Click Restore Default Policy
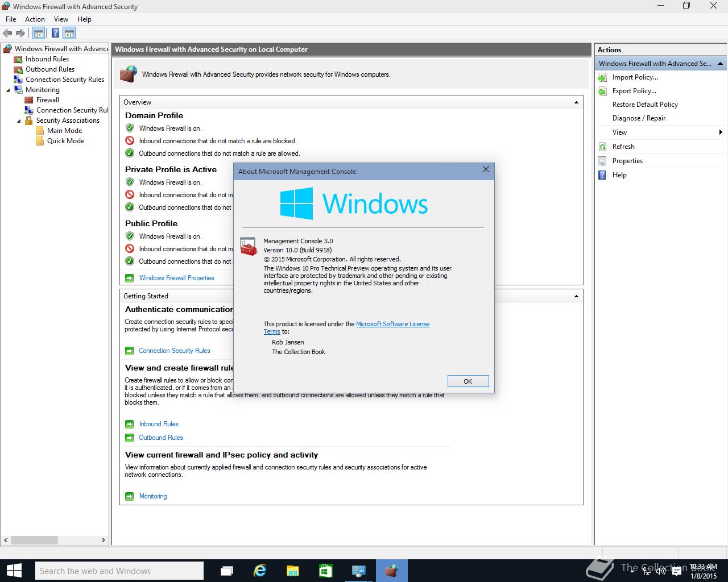Screen dimensions: 728x582 [645, 105]
